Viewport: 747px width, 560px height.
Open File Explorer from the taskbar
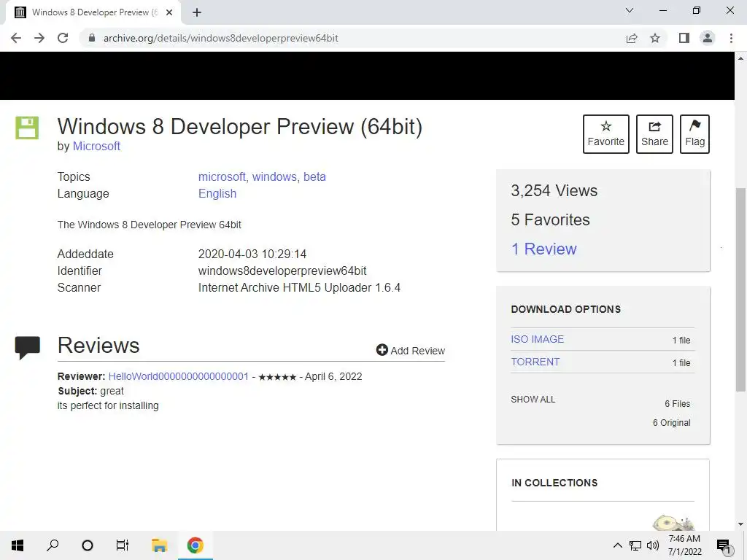(x=159, y=545)
